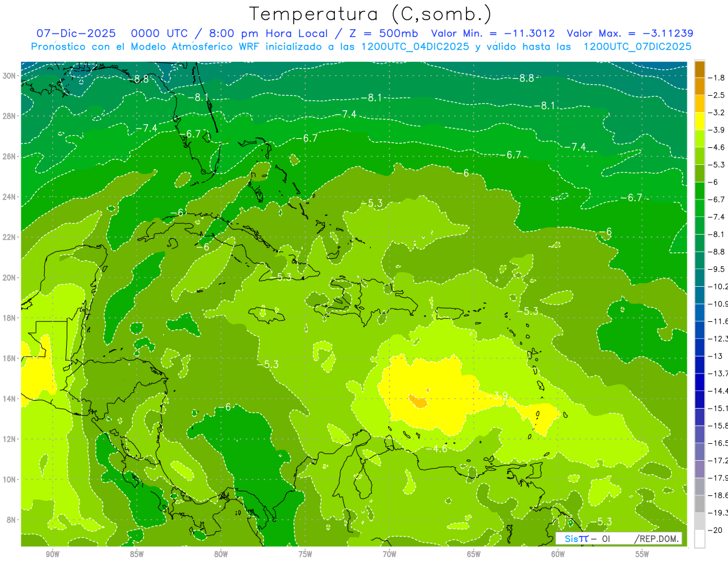This screenshot has width=728, height=562.
Task: Click the legend value "-9.5"
Action: click(717, 269)
